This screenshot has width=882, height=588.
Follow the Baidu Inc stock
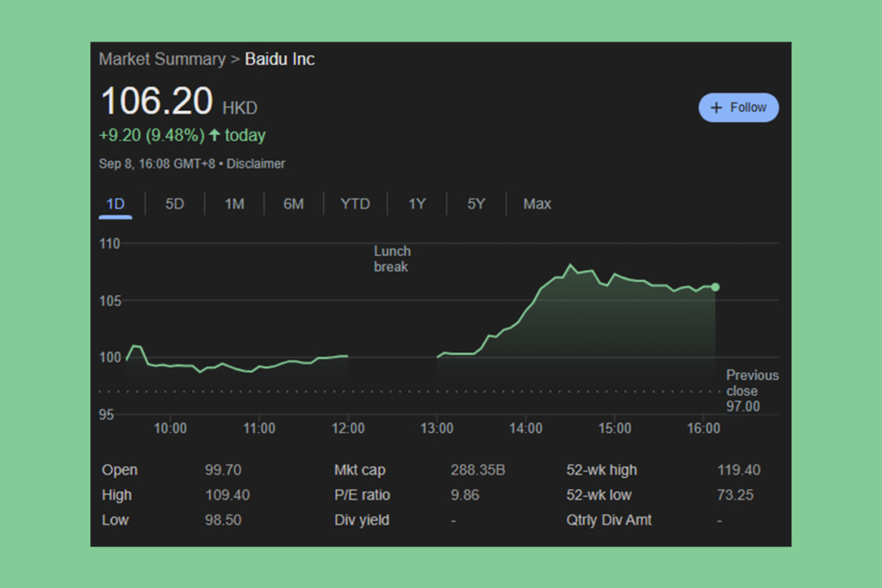(738, 107)
